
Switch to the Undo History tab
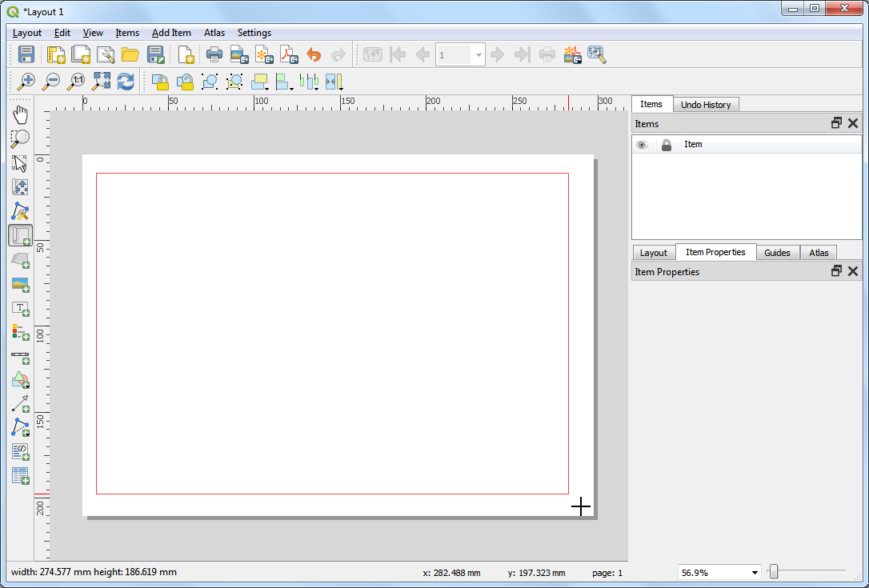(705, 105)
